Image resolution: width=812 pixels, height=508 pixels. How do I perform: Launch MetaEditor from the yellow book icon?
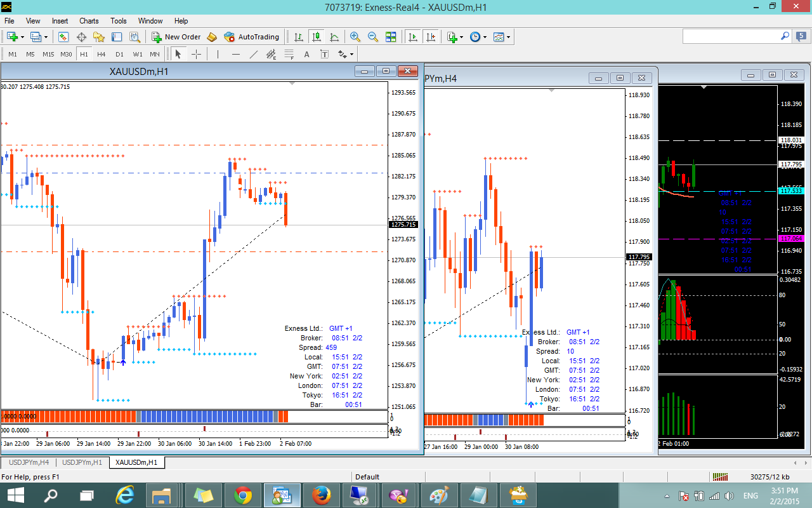[212, 37]
